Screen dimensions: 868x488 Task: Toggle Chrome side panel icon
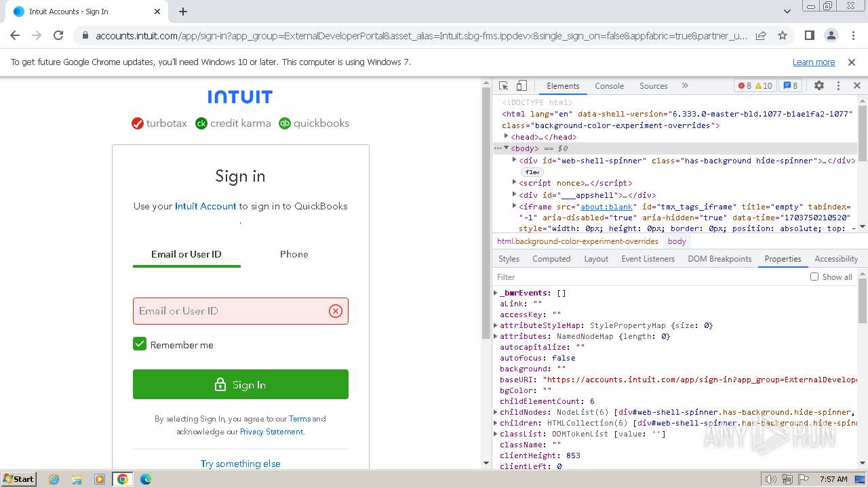click(x=809, y=35)
